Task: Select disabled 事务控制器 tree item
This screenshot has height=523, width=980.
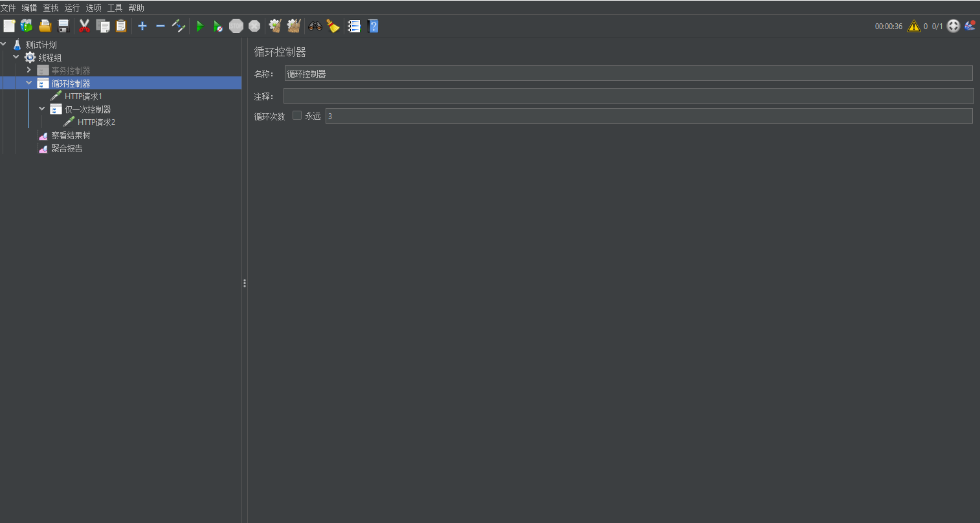Action: pos(71,71)
